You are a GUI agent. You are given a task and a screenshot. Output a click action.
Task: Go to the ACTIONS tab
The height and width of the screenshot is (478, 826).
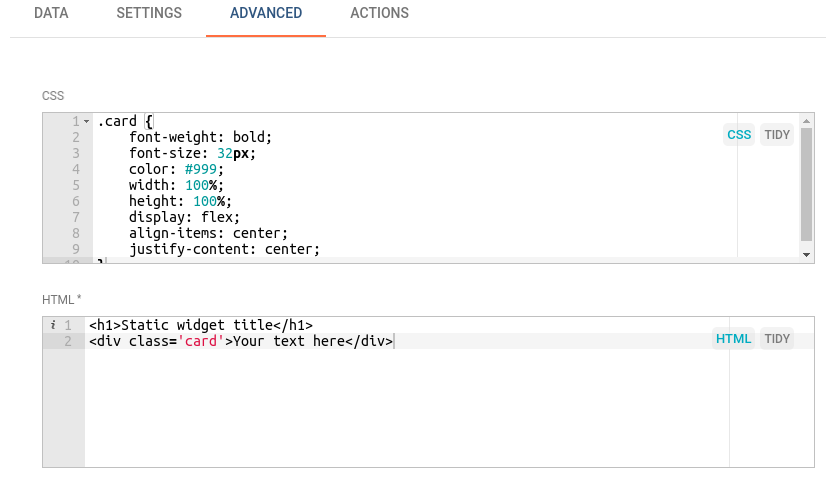tap(379, 14)
